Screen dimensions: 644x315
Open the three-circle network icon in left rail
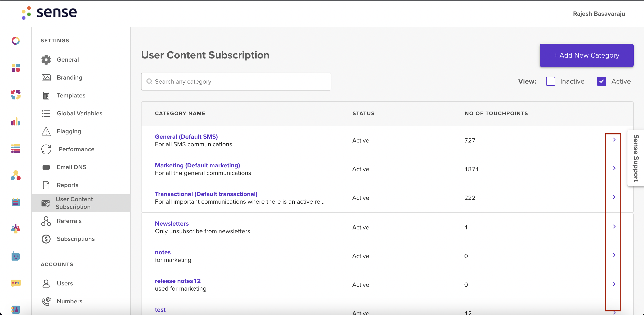point(15,175)
